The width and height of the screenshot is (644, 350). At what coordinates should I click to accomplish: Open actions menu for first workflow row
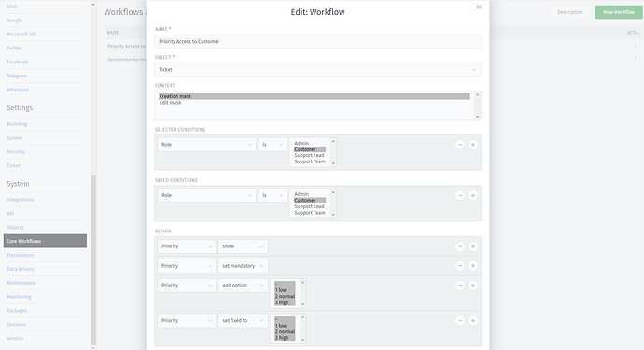coord(635,46)
